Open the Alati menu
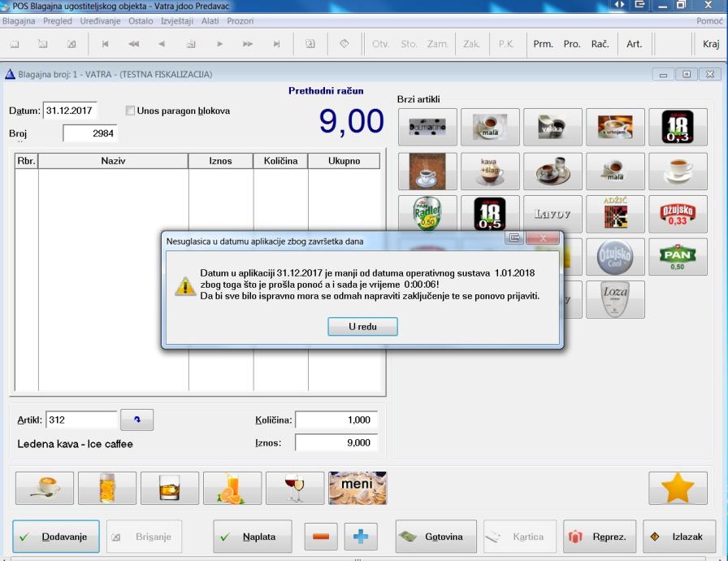728x561 pixels. 211,20
